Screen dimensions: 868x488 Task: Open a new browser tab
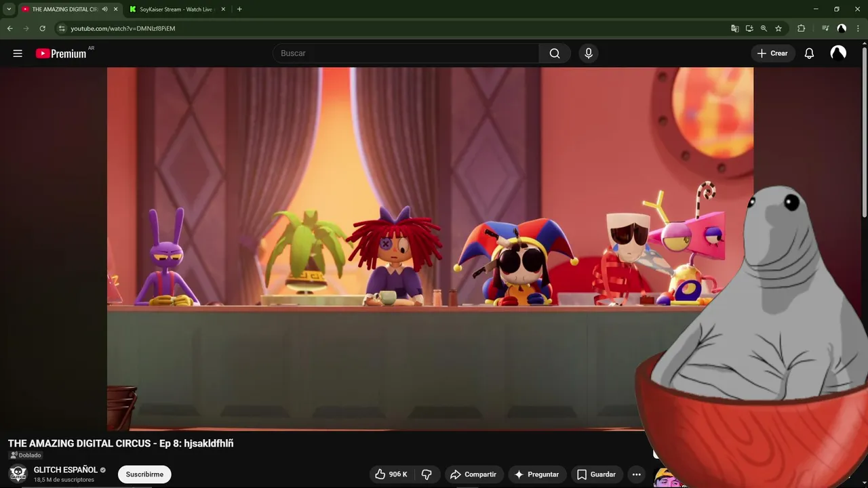239,9
